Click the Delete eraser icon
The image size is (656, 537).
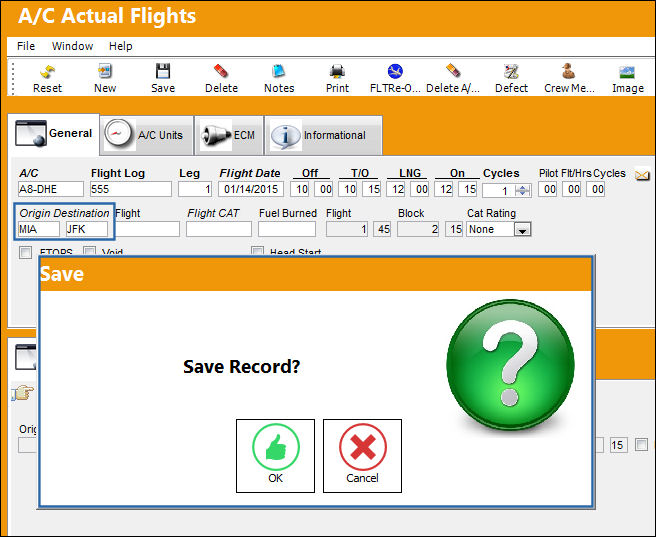[x=221, y=72]
